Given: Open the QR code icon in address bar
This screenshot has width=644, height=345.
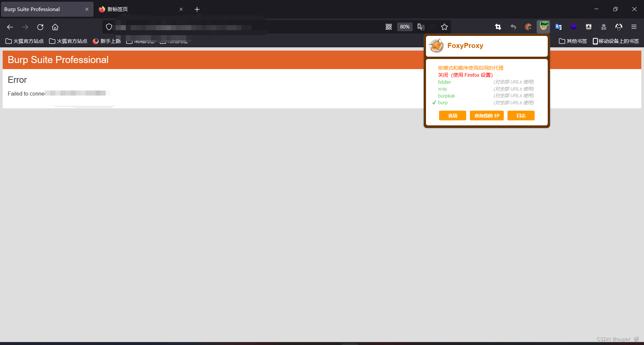Looking at the screenshot, I should click(x=389, y=27).
